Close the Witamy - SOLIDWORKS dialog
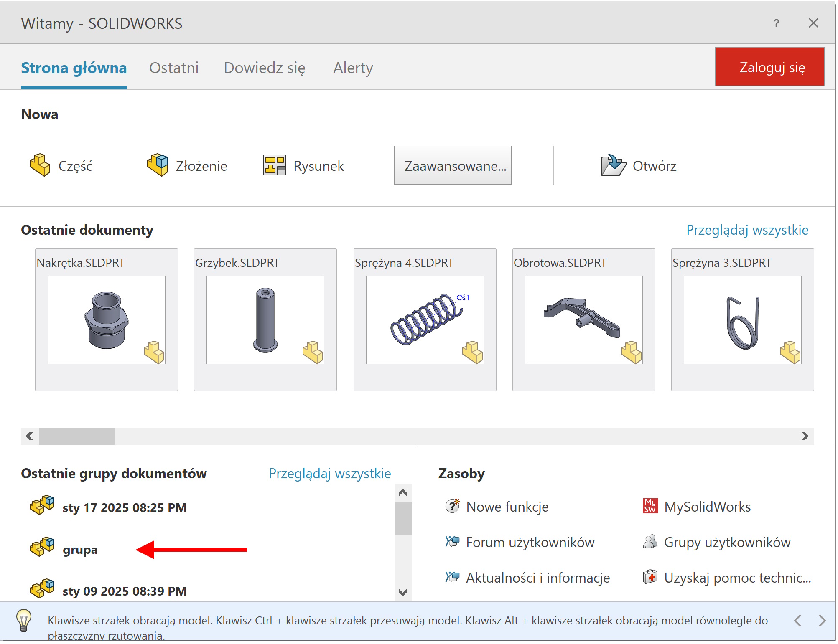 pos(813,23)
